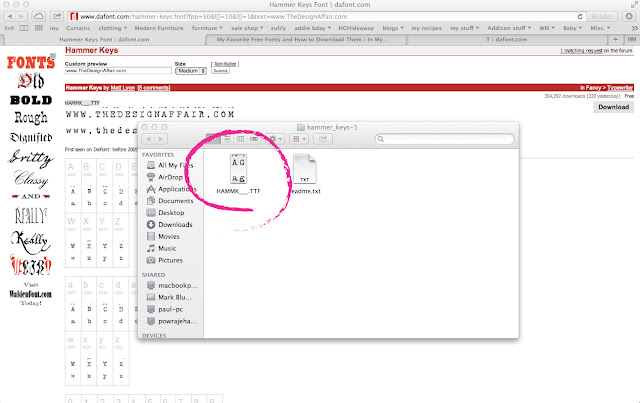
Task: Reload the dafont page
Action: (580, 17)
